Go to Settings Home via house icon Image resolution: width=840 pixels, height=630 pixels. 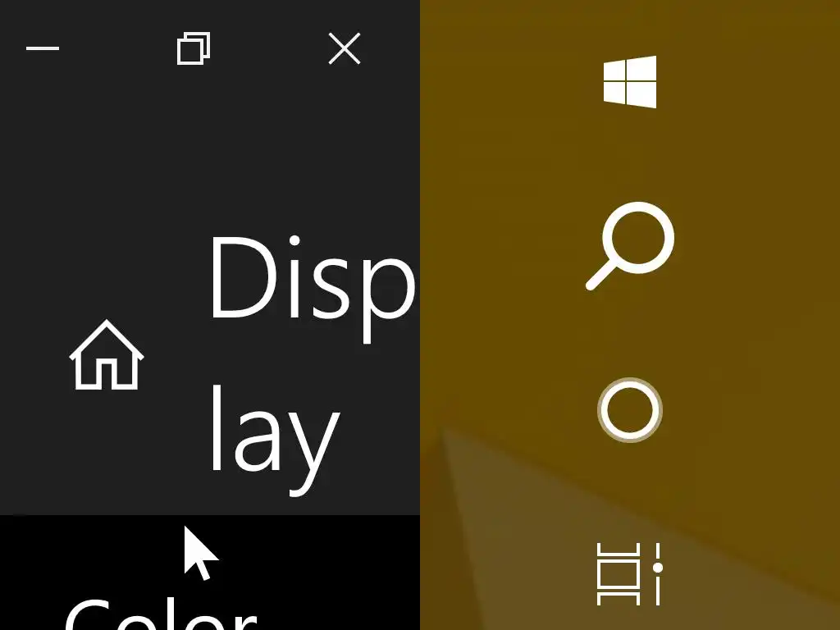click(107, 354)
